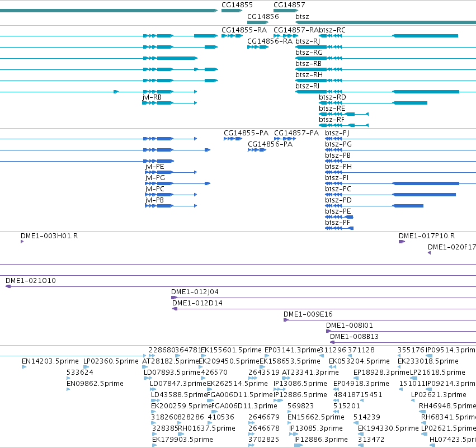
Task: Open EST EN15662.5prime
Action: [x=289, y=423]
